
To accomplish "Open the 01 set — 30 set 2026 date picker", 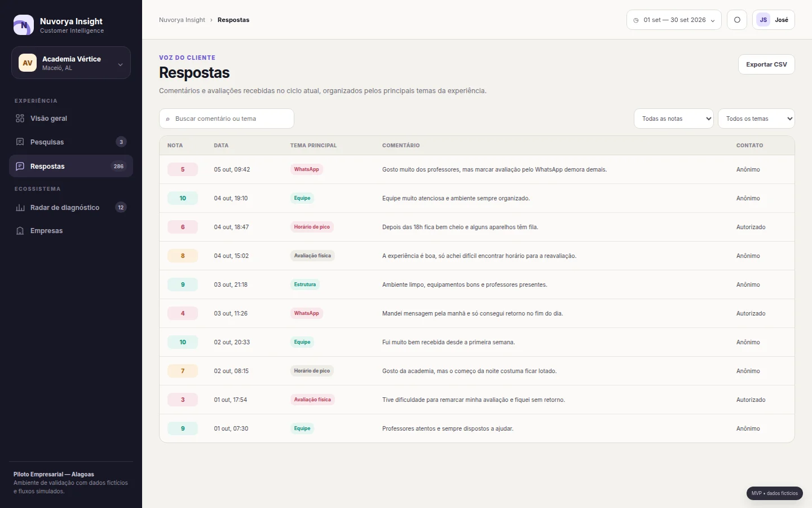I will (674, 20).
